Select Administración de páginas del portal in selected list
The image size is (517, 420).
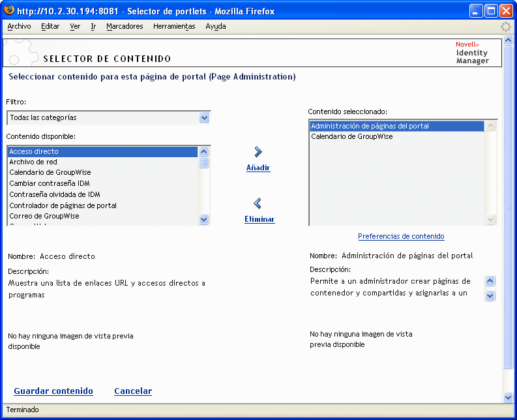pyautogui.click(x=396, y=126)
